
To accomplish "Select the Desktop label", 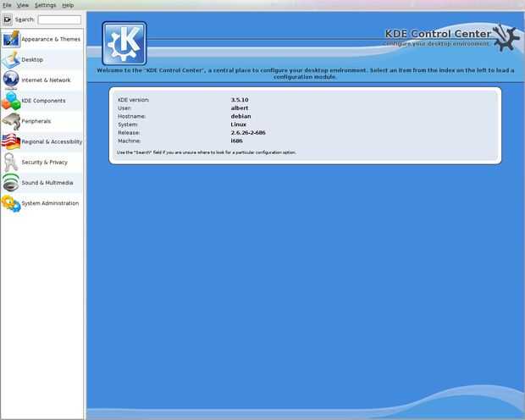I will coord(32,59).
